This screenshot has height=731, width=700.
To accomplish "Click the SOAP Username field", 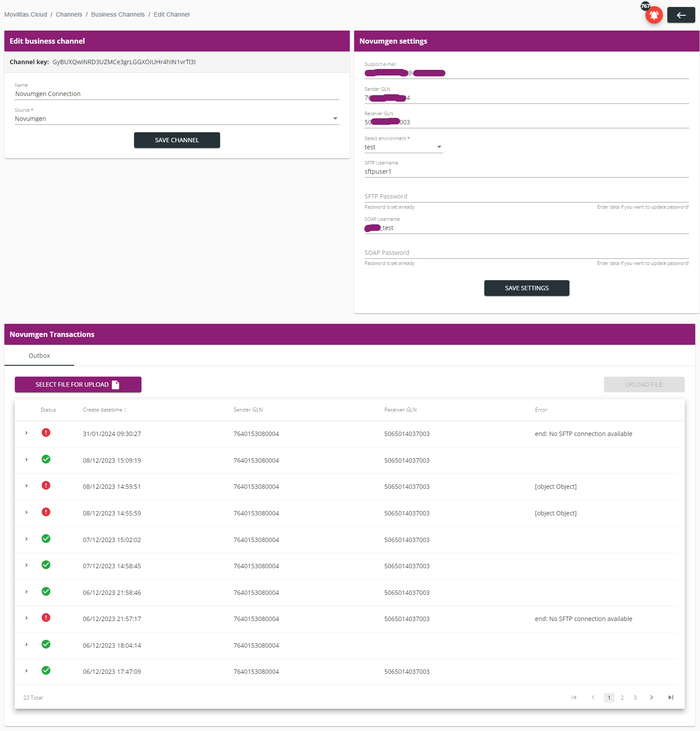I will click(527, 228).
